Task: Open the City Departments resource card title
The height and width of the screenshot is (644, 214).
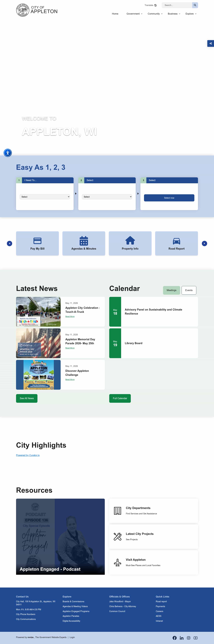Action: pyautogui.click(x=138, y=508)
